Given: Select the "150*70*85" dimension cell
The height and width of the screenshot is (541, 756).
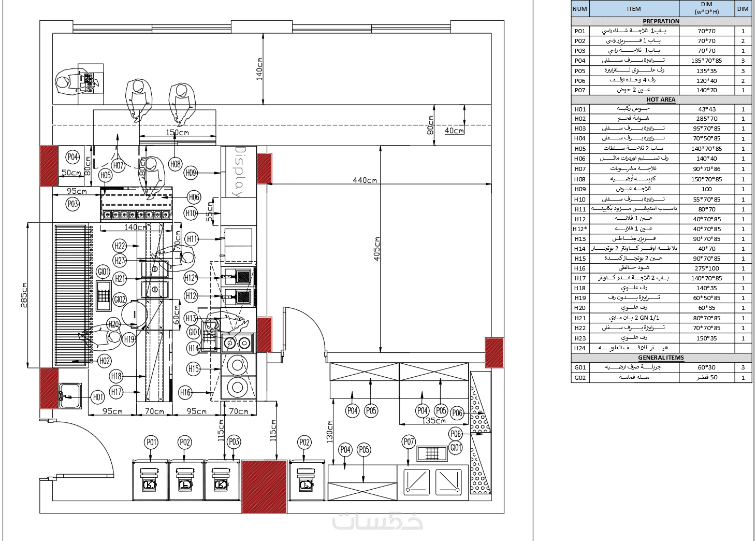Looking at the screenshot, I should [x=707, y=179].
